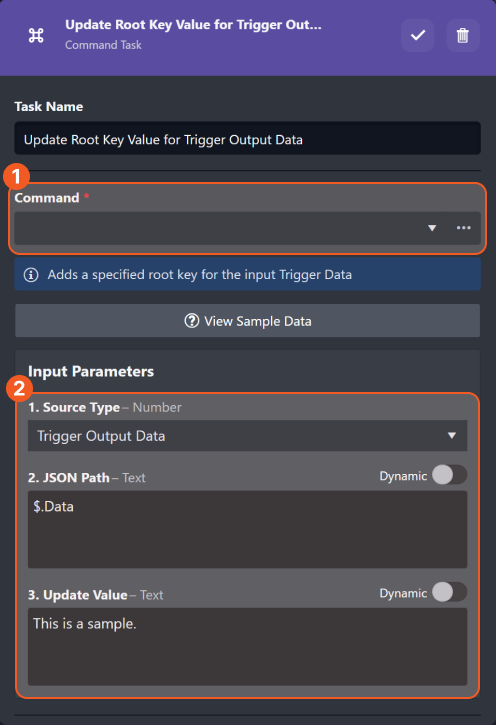Confirm the task with the checkmark button
496x725 pixels.
point(417,35)
